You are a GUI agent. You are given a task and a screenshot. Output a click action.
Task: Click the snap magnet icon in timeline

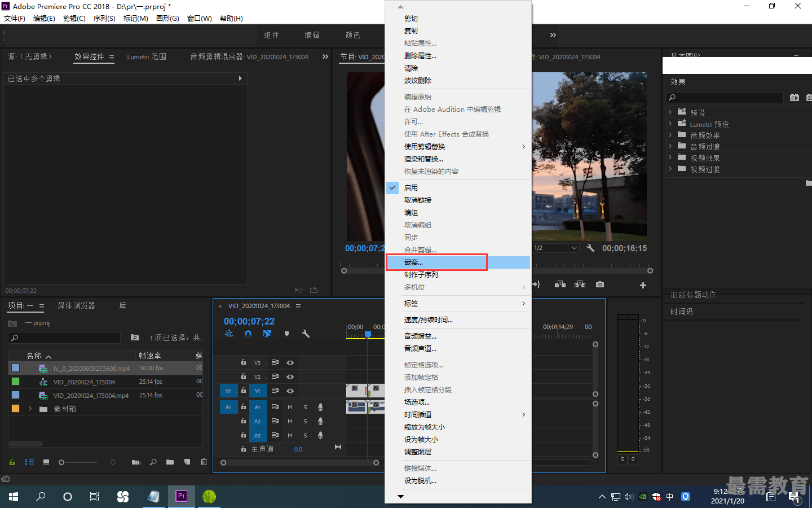tap(248, 334)
